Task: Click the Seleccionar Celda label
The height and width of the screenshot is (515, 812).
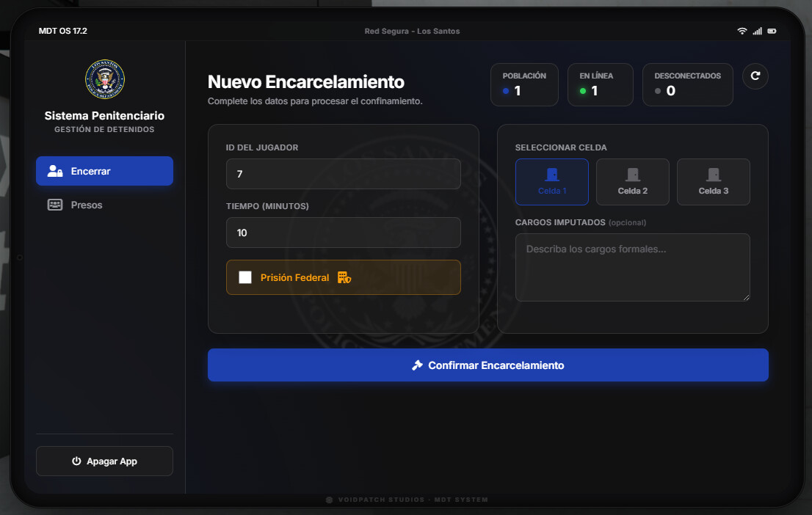Action: [561, 147]
